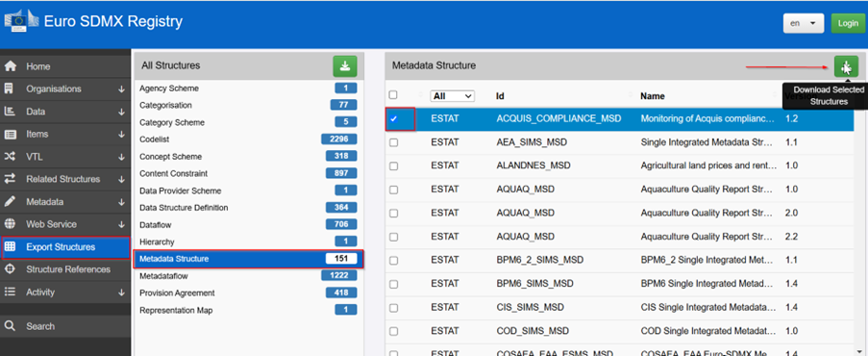The height and width of the screenshot is (356, 868).
Task: Expand the Related Structures menu arrow
Action: coord(121,180)
